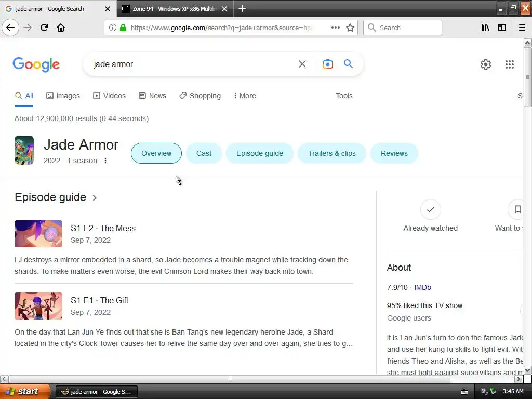
Task: Open search Tools options
Action: point(344,96)
